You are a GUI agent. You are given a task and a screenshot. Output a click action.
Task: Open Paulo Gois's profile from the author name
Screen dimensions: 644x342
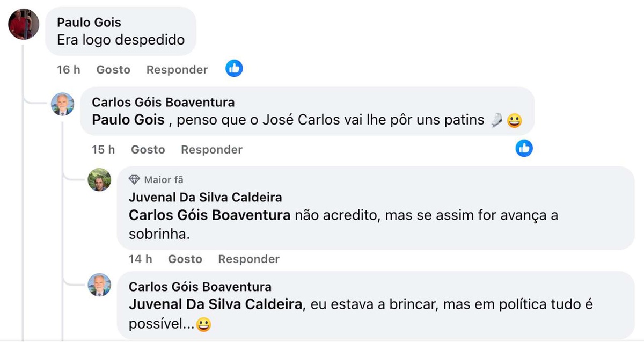tap(89, 23)
